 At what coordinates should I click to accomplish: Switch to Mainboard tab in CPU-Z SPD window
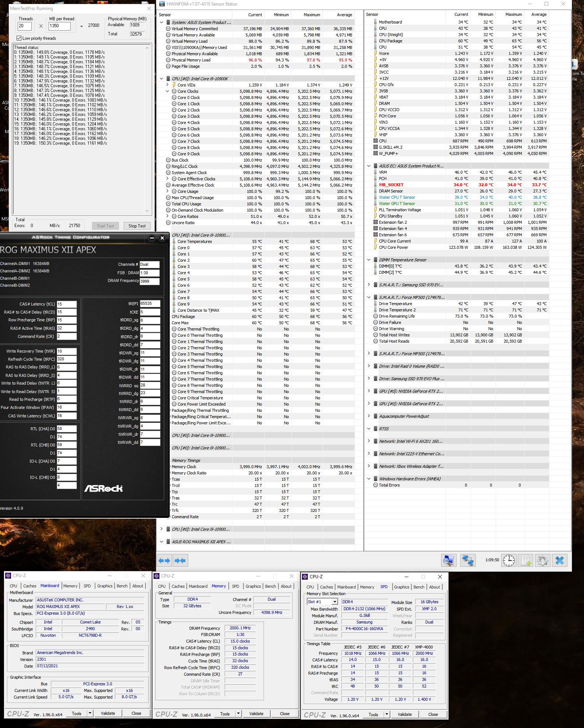[x=346, y=587]
